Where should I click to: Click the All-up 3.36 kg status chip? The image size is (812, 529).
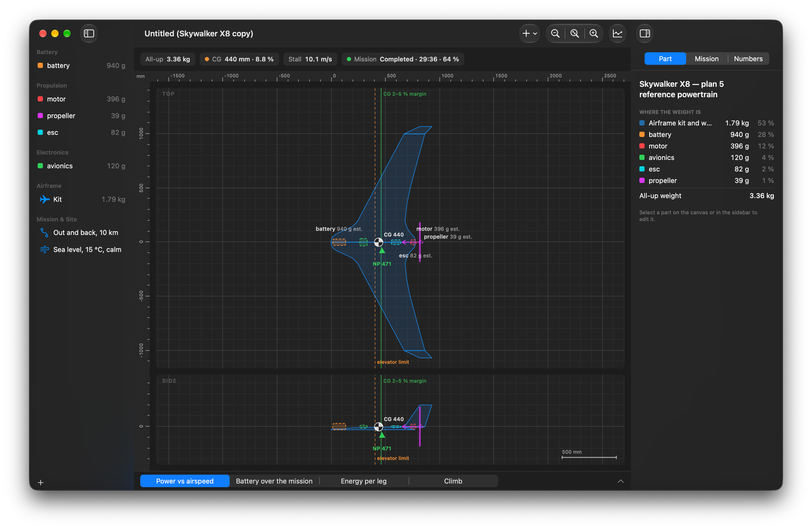point(167,59)
